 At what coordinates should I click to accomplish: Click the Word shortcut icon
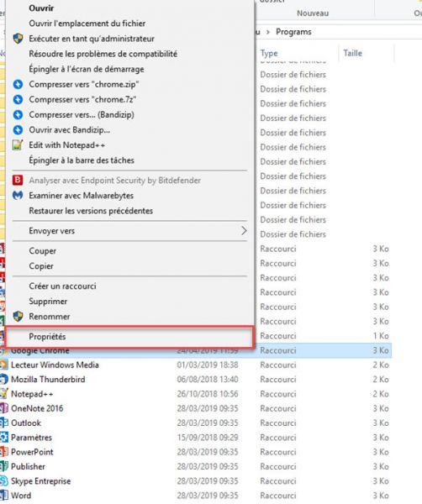point(3,496)
